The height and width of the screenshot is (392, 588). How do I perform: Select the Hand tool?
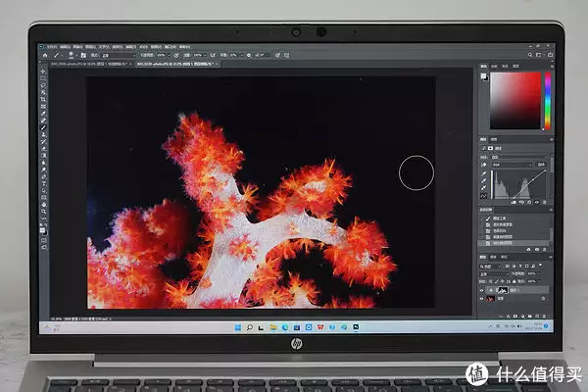(x=45, y=210)
